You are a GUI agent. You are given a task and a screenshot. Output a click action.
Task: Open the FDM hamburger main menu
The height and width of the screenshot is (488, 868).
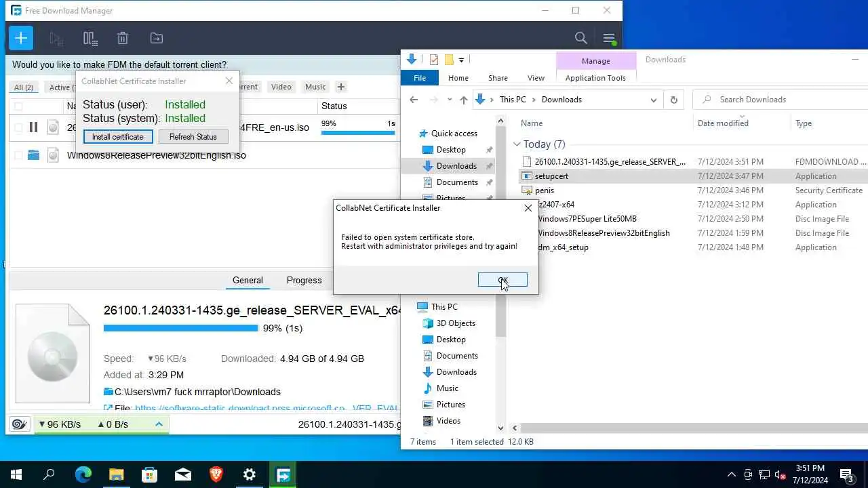coord(609,38)
